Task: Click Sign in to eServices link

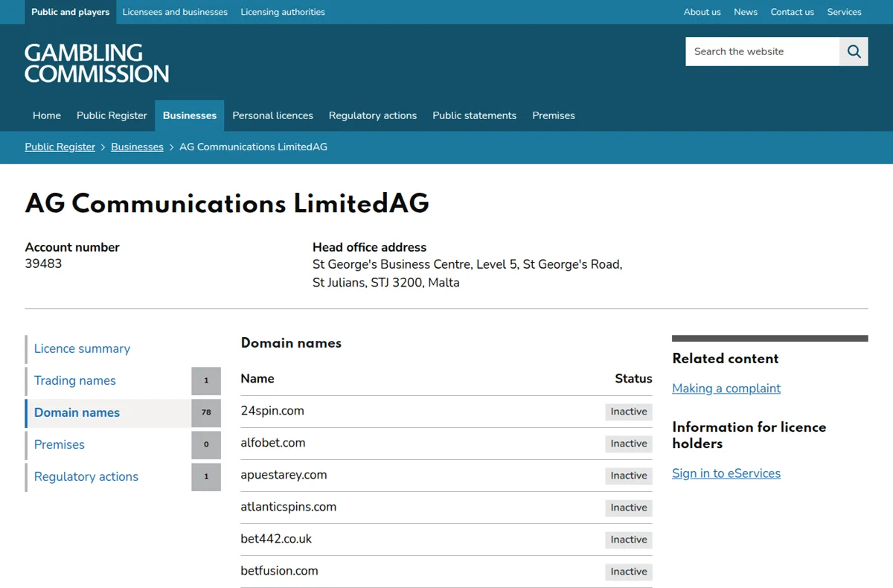Action: (x=726, y=473)
